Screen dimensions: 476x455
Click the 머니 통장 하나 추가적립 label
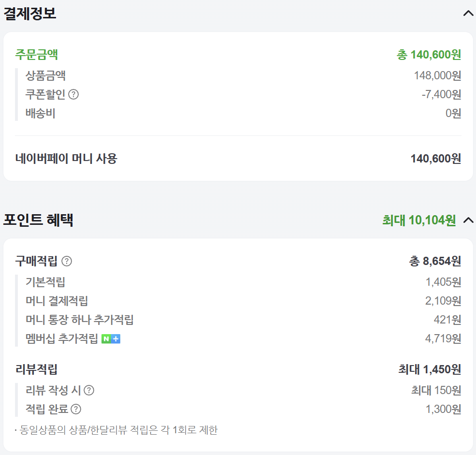79,320
